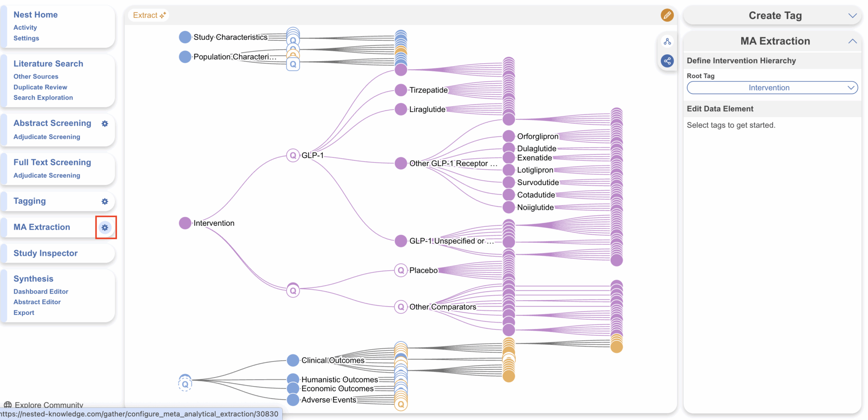868x420 pixels.
Task: Open Adjudicate Screening under Full Text Screening
Action: pos(47,175)
